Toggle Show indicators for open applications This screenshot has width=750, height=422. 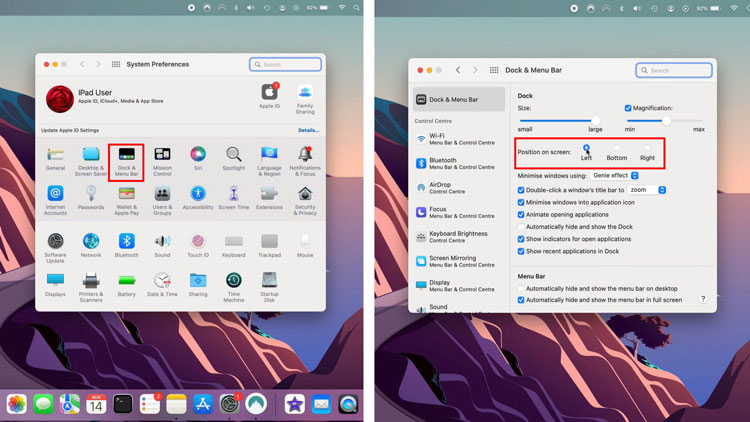[x=521, y=239]
